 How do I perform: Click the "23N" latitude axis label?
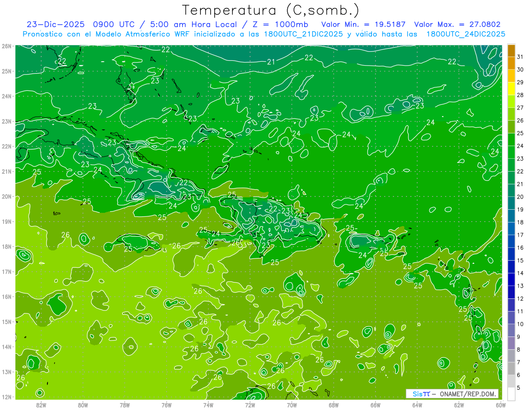pos(6,121)
